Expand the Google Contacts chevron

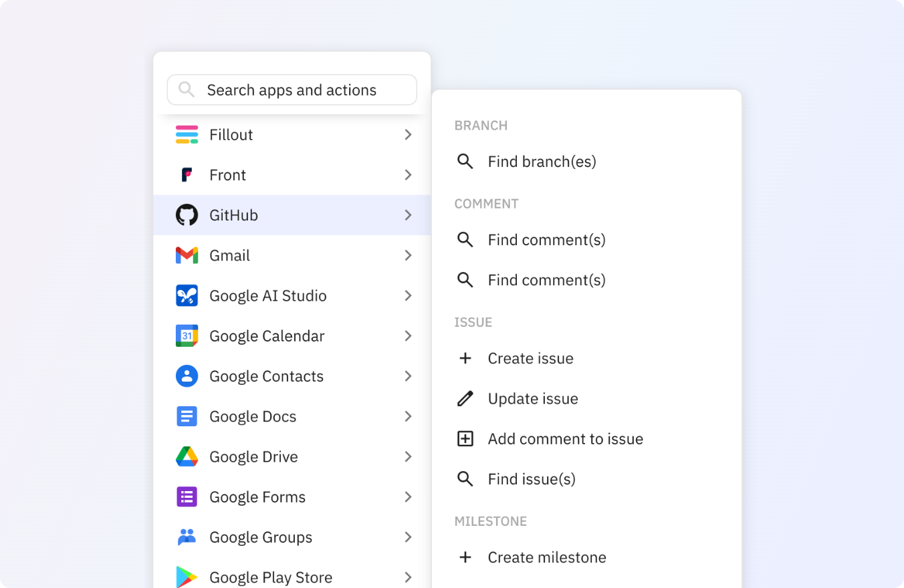pos(408,376)
